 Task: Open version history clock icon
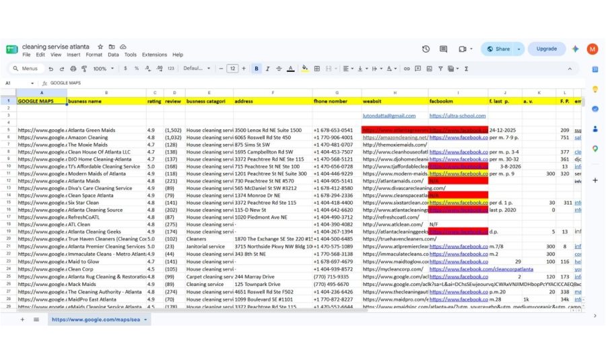(426, 49)
